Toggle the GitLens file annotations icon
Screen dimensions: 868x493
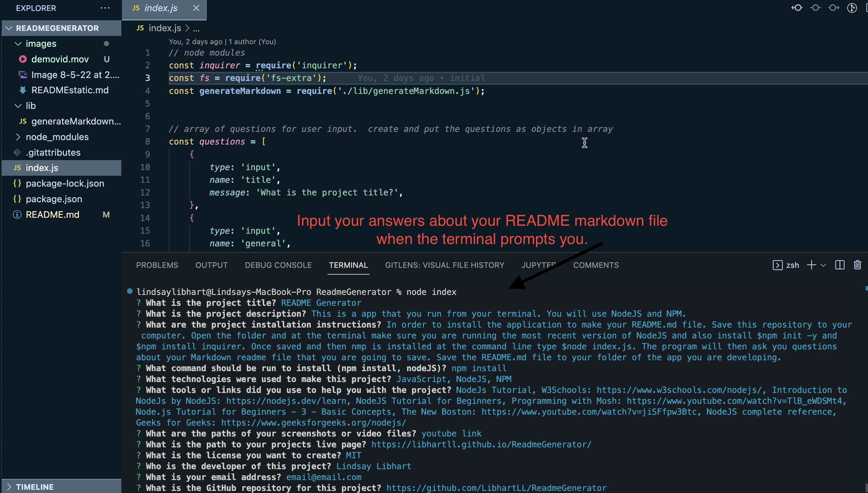852,8
